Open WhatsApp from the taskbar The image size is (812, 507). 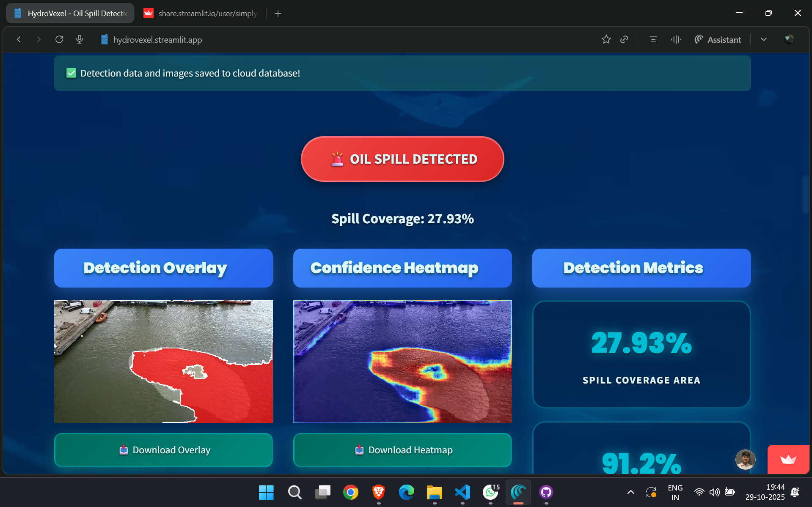coord(490,492)
